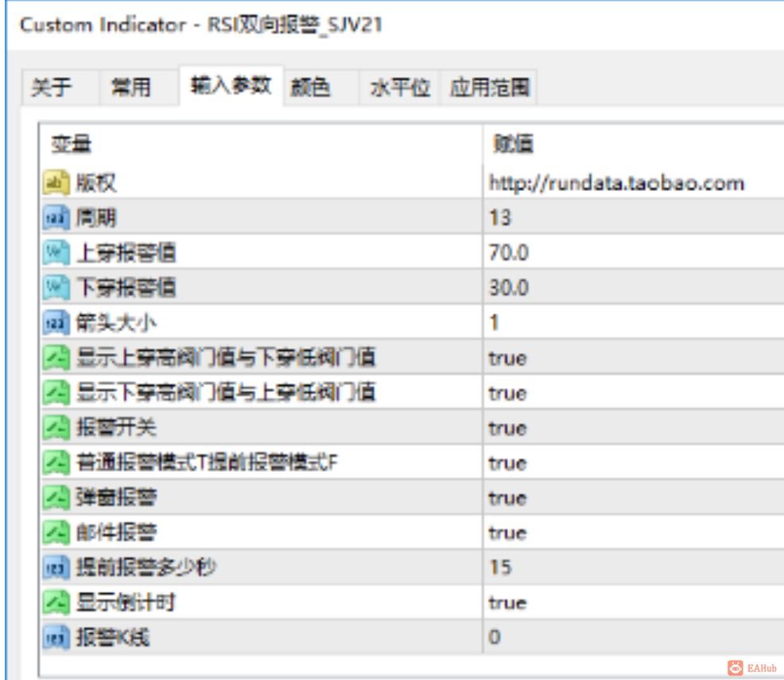Toggle true value for 普通报警模式T提前报警模式F
784x680 pixels.
coord(507,463)
